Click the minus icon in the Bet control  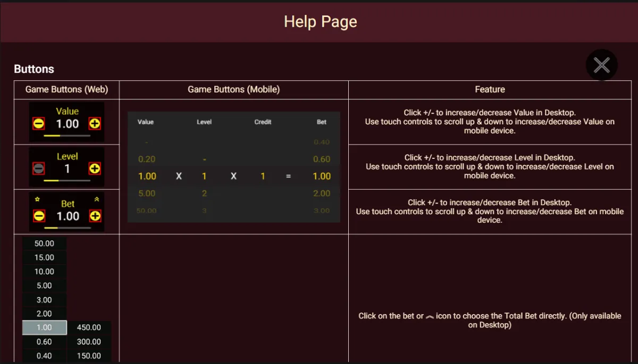click(x=39, y=216)
